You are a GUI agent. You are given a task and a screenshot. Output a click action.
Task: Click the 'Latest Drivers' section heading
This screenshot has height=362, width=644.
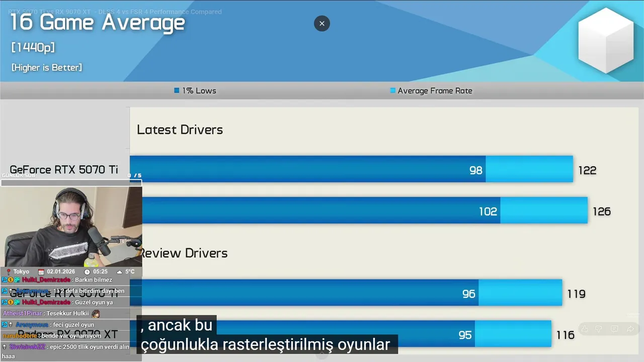(x=180, y=130)
